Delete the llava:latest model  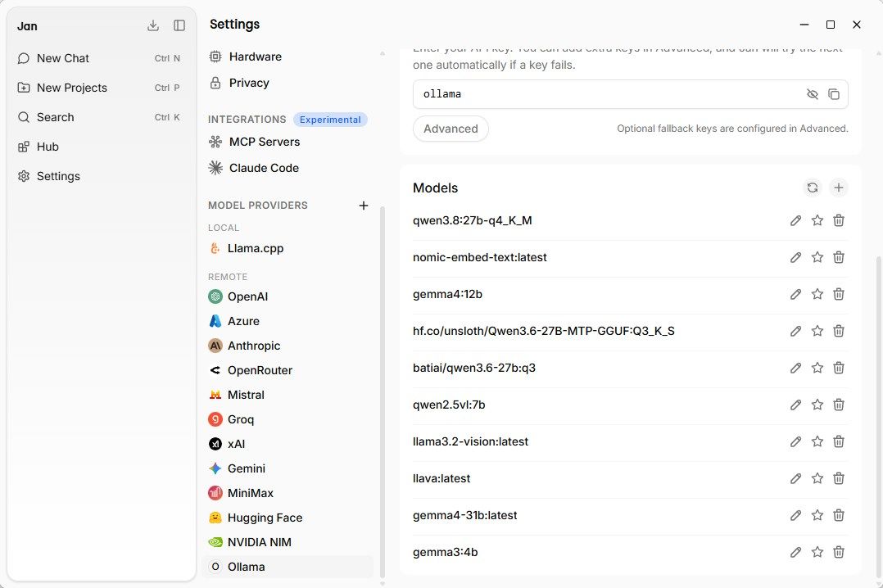point(839,479)
